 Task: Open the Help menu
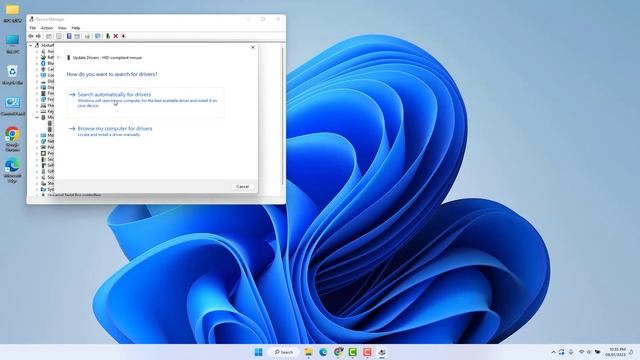click(76, 28)
